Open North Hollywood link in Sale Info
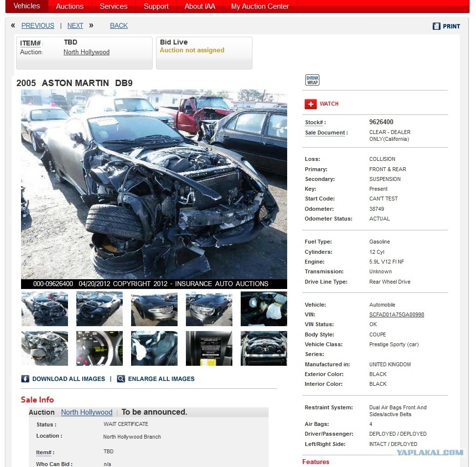 coord(87,412)
